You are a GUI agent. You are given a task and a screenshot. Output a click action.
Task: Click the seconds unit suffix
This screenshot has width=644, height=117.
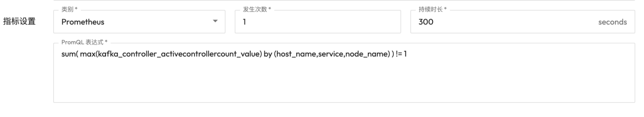pos(612,22)
